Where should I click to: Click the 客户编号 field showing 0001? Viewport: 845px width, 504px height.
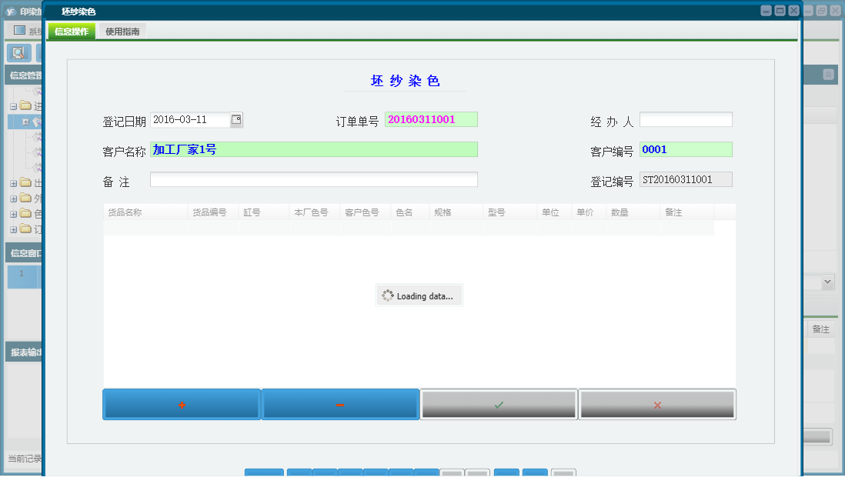pos(686,149)
